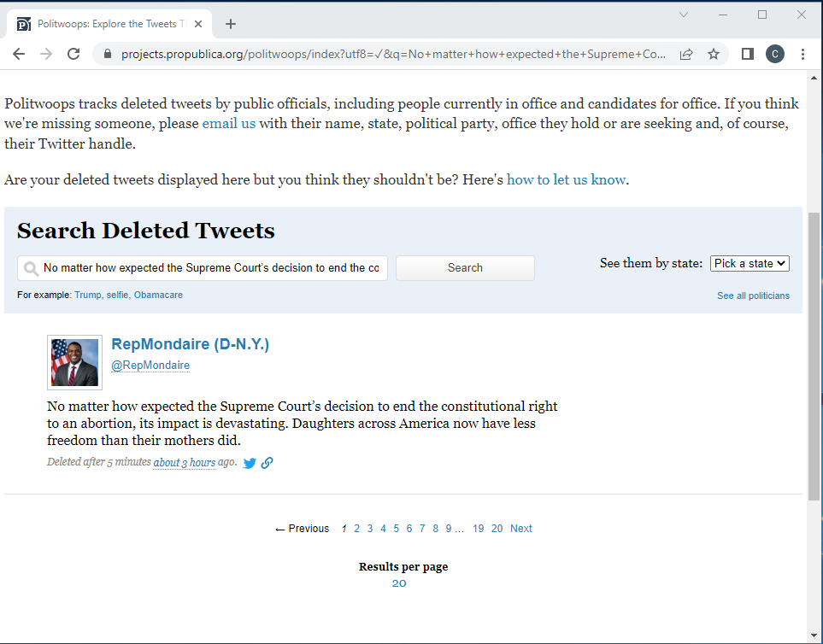
Task: Share this page via address bar icon
Action: tap(686, 54)
